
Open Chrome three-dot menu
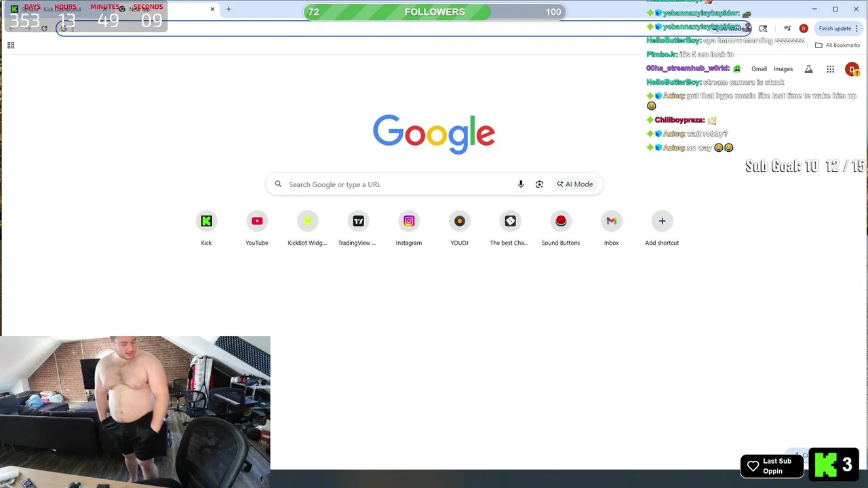coord(857,28)
